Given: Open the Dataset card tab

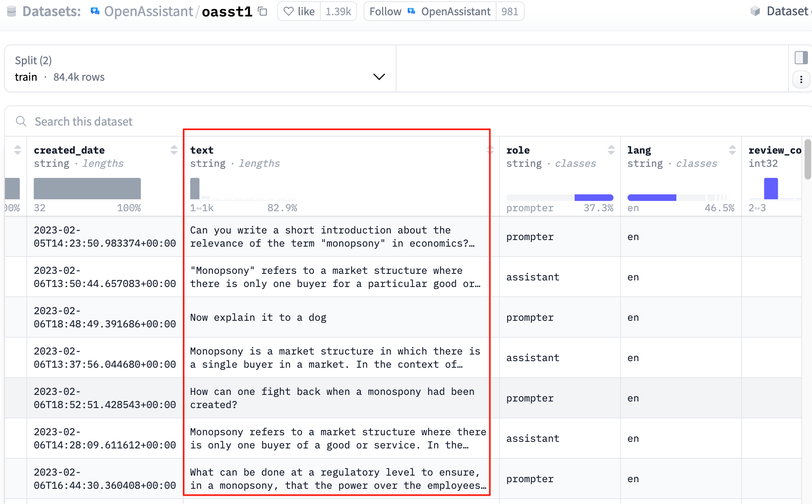Looking at the screenshot, I should point(786,11).
